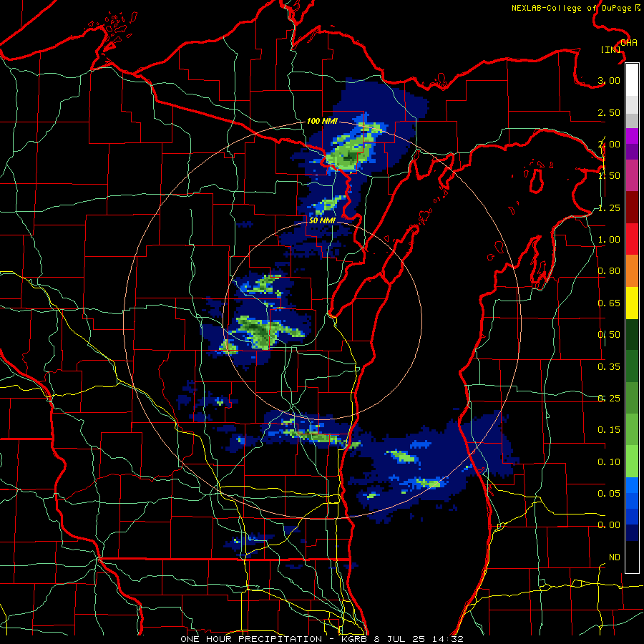Screen dimensions: 644x644
Task: Click the 0.15 legend value
Action: [609, 430]
